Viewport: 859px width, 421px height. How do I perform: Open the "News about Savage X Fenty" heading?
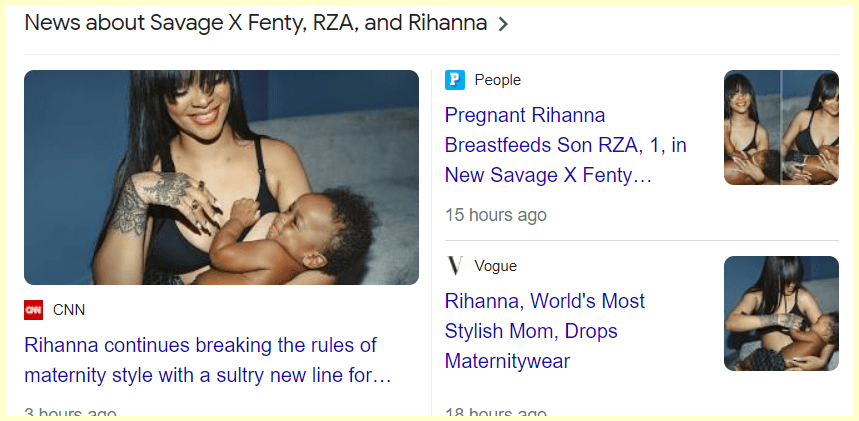click(x=255, y=23)
